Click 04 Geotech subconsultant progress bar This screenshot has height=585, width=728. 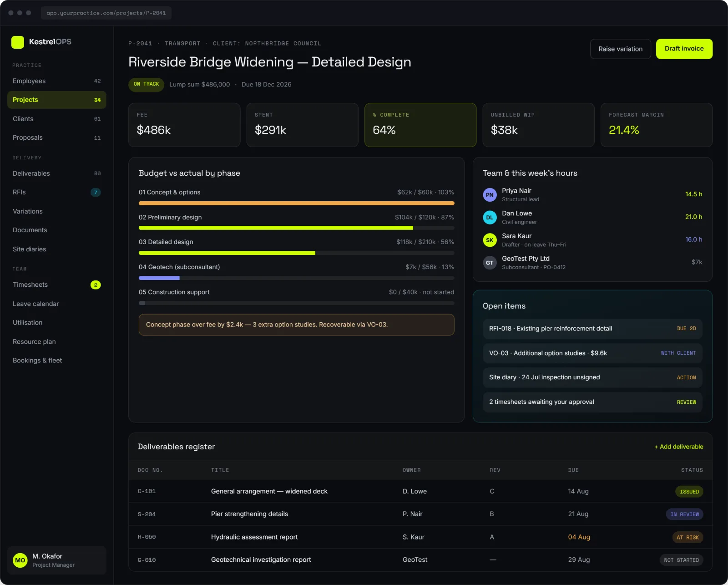[x=296, y=278]
